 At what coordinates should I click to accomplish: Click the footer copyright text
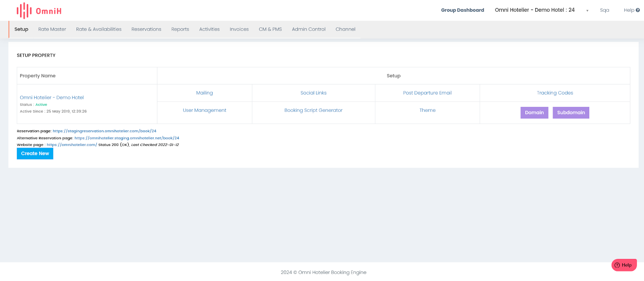[x=324, y=272]
